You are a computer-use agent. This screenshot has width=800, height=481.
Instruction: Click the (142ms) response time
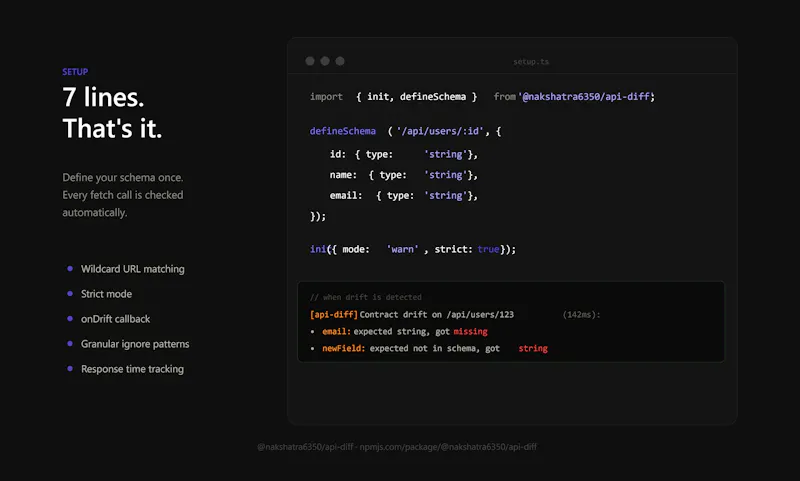point(581,315)
